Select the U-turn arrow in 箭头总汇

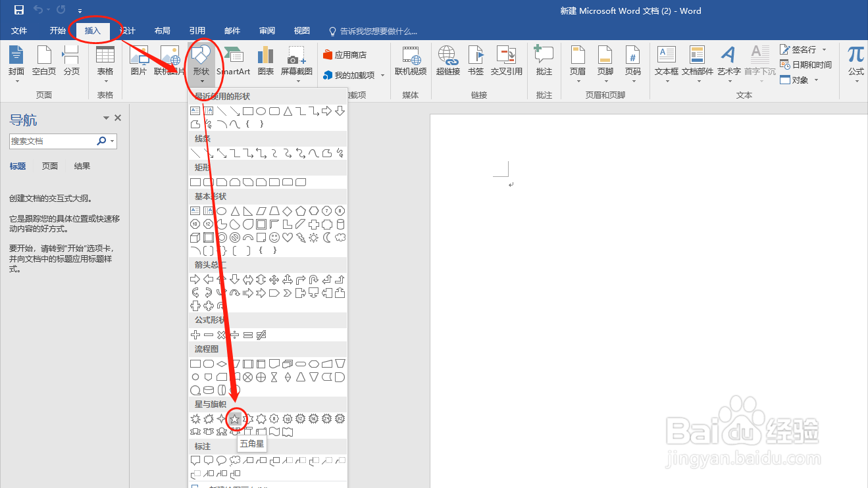coord(314,280)
